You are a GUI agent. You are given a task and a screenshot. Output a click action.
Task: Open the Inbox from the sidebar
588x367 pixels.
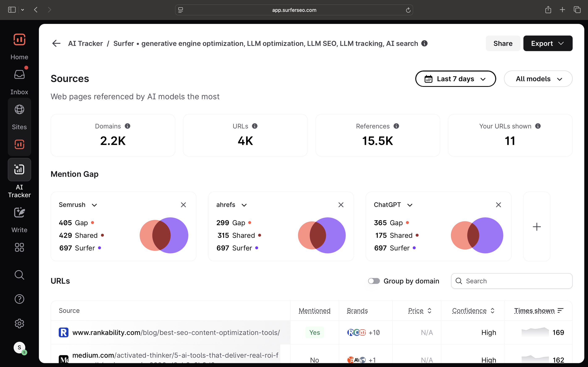click(19, 74)
